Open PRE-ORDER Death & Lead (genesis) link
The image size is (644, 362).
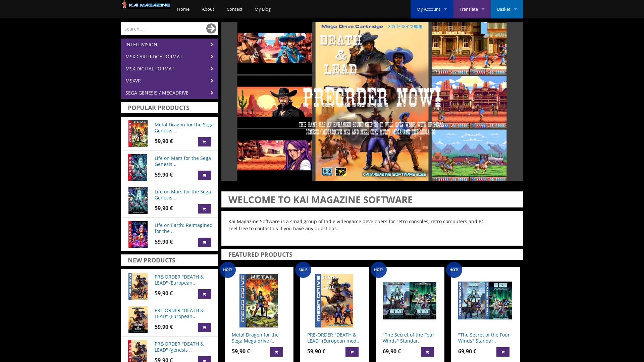[179, 347]
